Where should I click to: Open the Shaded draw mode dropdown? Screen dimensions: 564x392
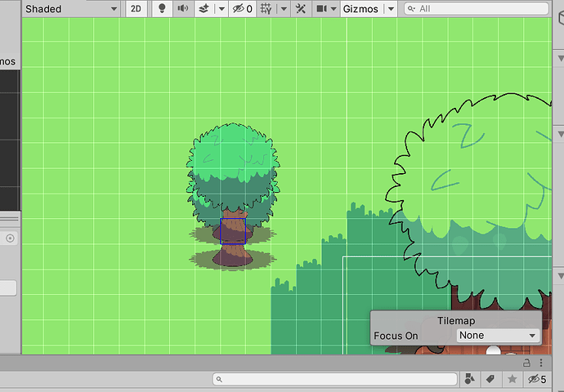point(71,9)
